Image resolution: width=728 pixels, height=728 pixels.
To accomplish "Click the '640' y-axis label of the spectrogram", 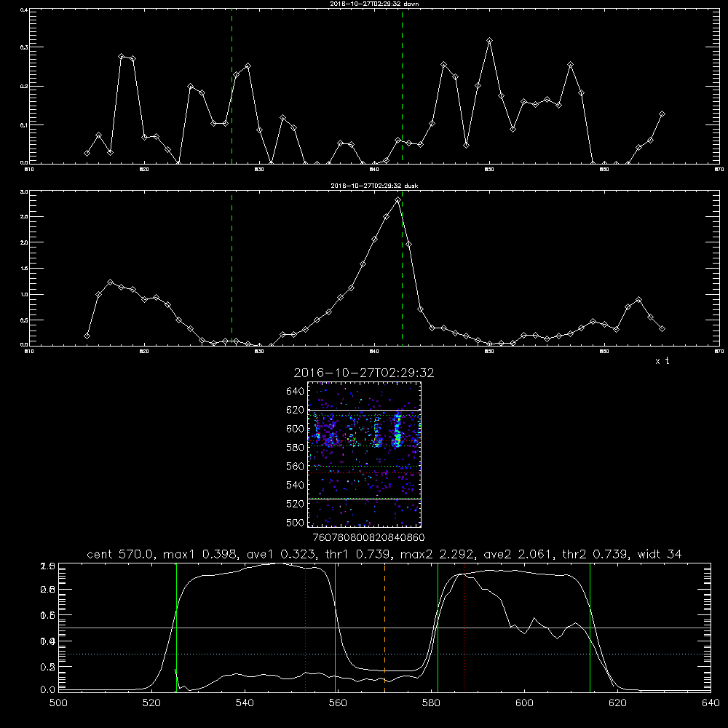I will click(x=296, y=392).
